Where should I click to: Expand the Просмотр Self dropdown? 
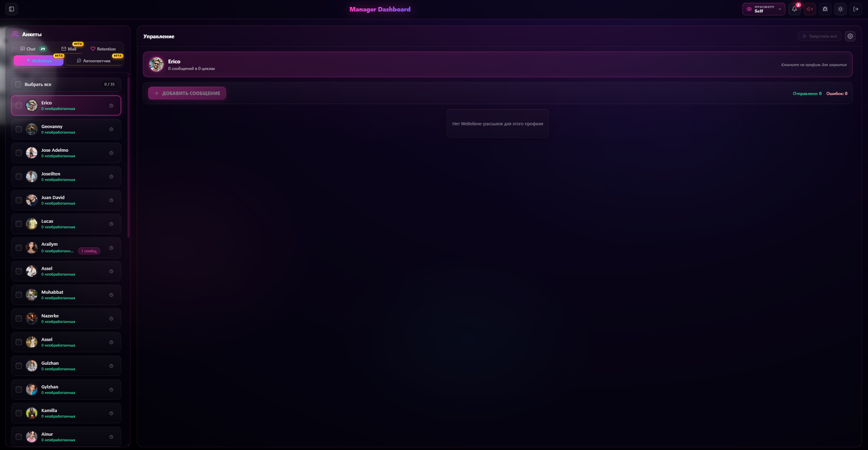[x=764, y=9]
